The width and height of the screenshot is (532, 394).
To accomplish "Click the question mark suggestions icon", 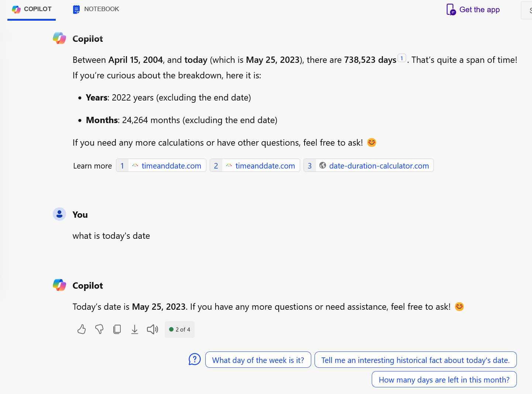I will 195,359.
